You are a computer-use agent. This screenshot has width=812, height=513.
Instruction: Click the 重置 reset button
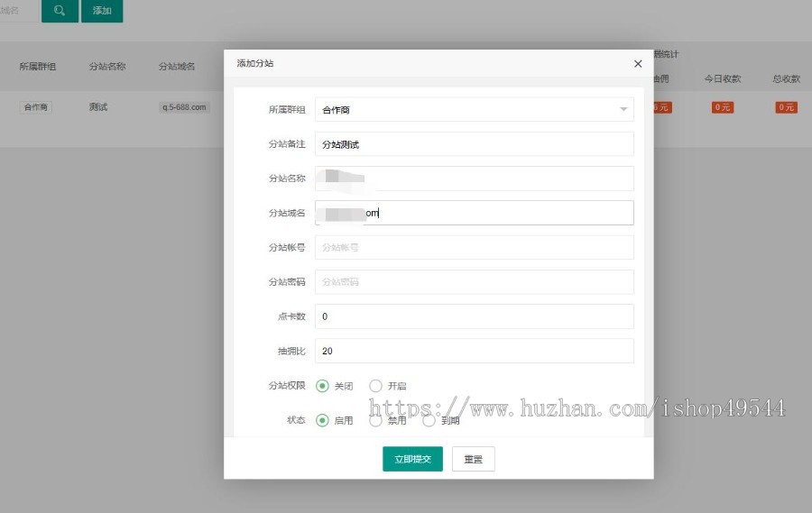(474, 459)
